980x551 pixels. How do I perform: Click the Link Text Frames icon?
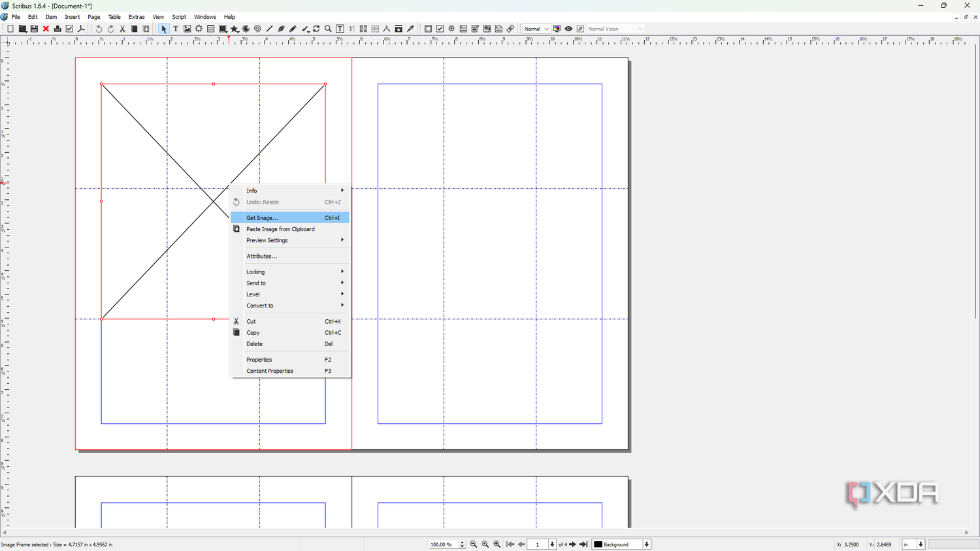(x=364, y=29)
